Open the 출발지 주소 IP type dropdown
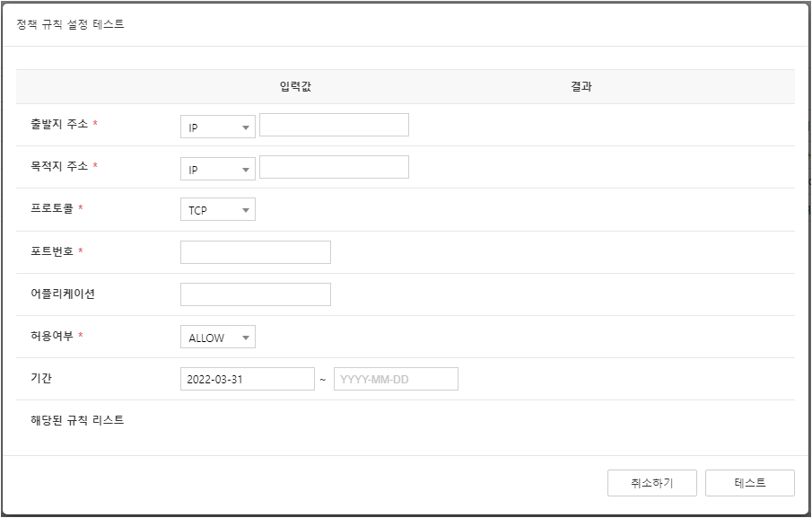This screenshot has height=518, width=812. 217,127
